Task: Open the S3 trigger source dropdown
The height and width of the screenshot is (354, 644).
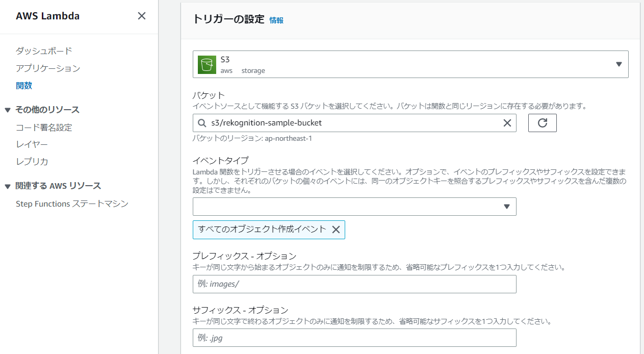Action: pos(410,64)
